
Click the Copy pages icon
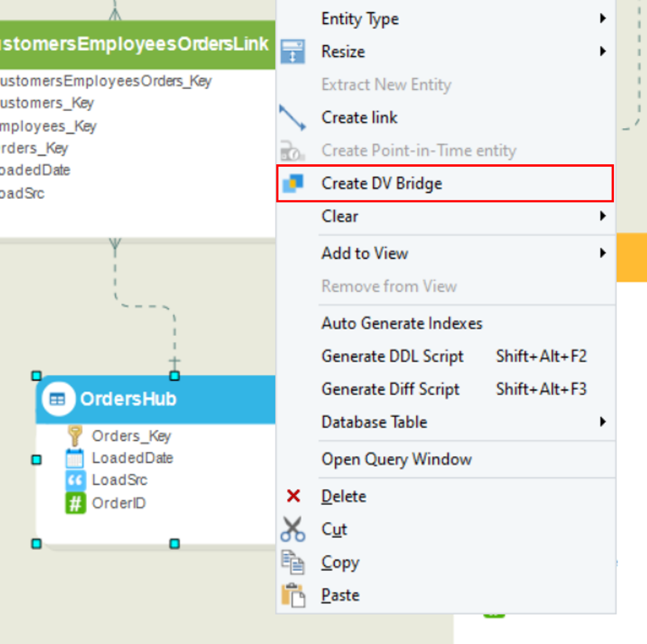coord(293,562)
